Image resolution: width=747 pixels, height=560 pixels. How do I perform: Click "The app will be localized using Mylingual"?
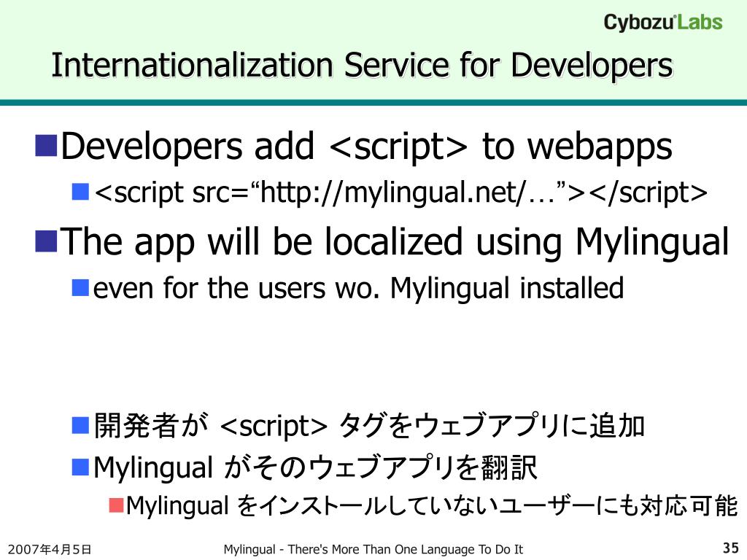(x=395, y=242)
